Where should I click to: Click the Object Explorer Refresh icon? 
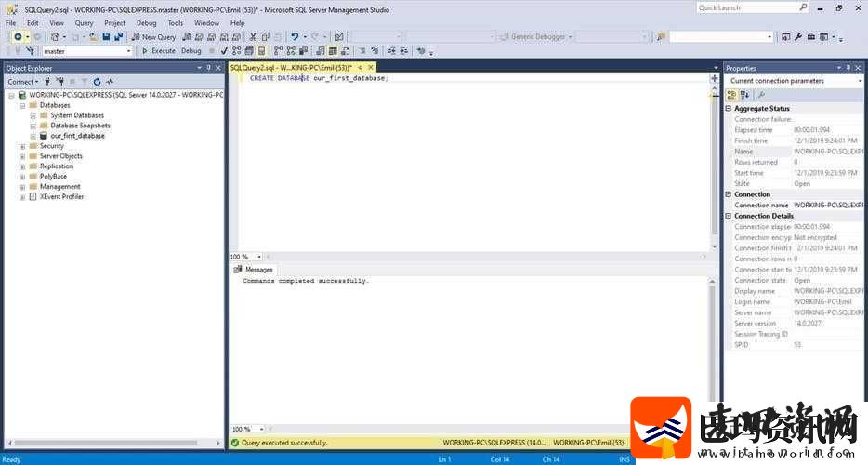[97, 82]
